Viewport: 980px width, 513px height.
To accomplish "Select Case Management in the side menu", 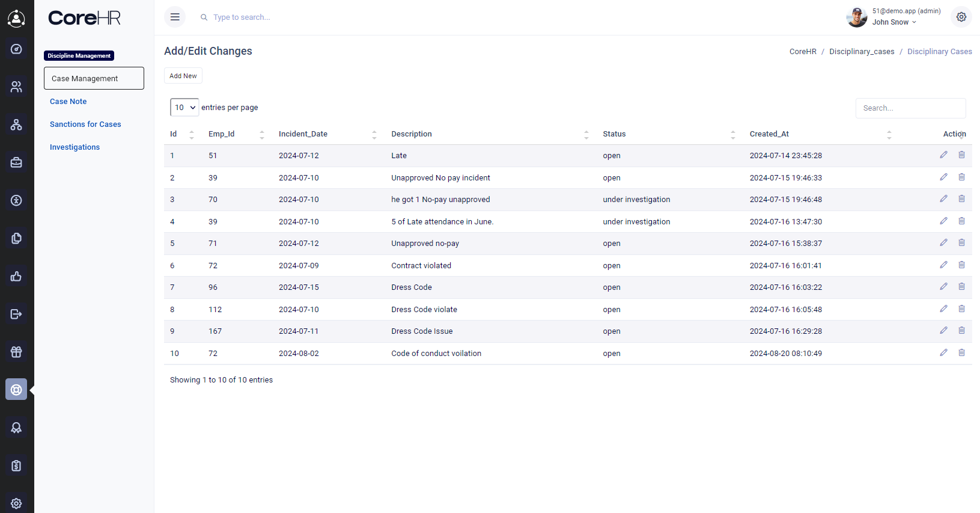I will point(94,78).
